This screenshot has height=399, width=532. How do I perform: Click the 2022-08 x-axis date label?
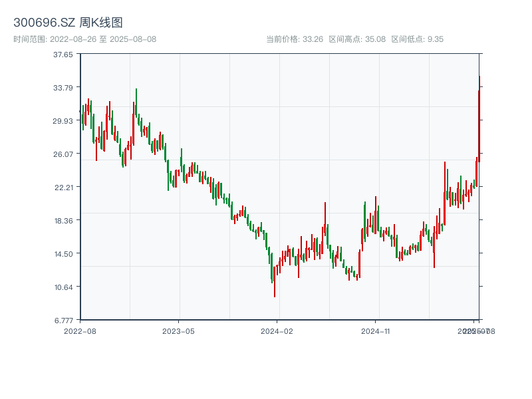pos(80,331)
